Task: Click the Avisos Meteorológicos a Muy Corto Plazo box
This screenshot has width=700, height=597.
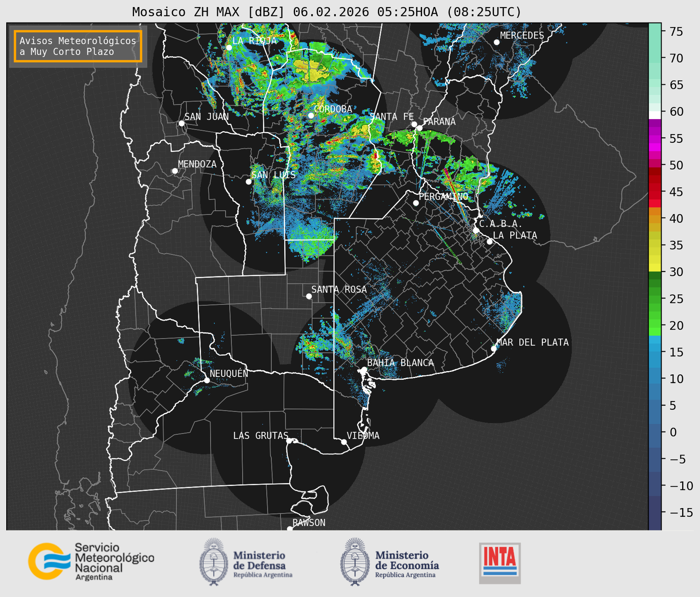Action: pos(78,46)
